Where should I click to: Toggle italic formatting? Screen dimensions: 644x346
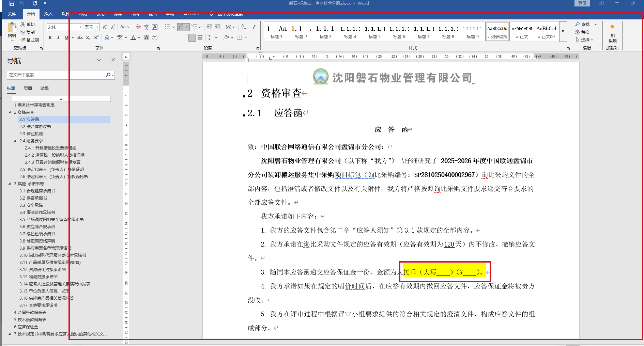coord(58,37)
